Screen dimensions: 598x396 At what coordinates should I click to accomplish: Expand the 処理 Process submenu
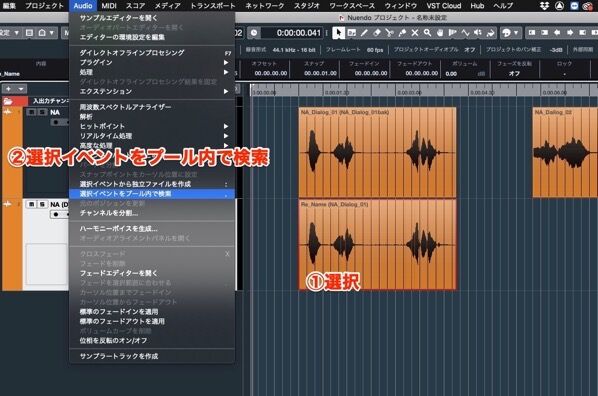(x=226, y=72)
